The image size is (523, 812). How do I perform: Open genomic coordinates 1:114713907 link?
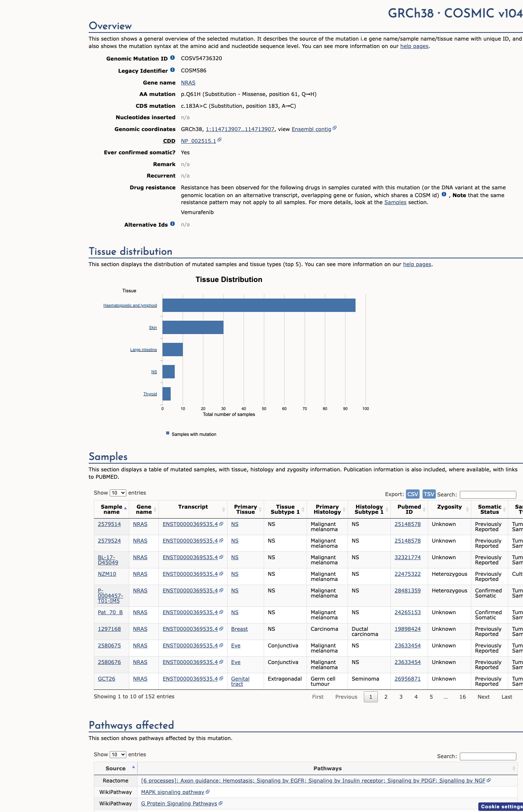[240, 129]
